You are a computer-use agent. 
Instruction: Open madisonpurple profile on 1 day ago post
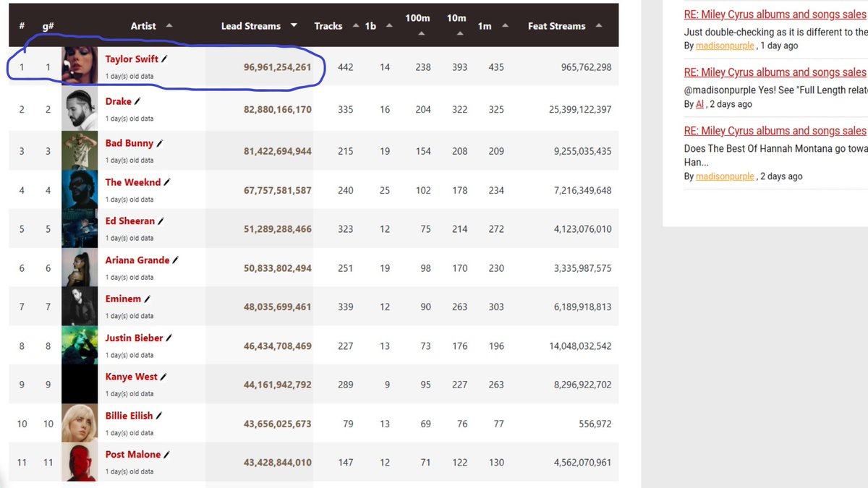pos(726,46)
